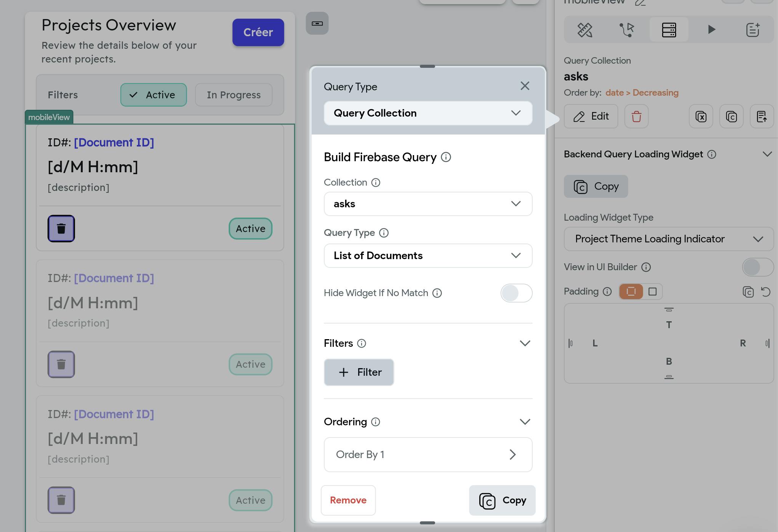Enable the View in UI Builder switch
This screenshot has height=532, width=778.
757,267
